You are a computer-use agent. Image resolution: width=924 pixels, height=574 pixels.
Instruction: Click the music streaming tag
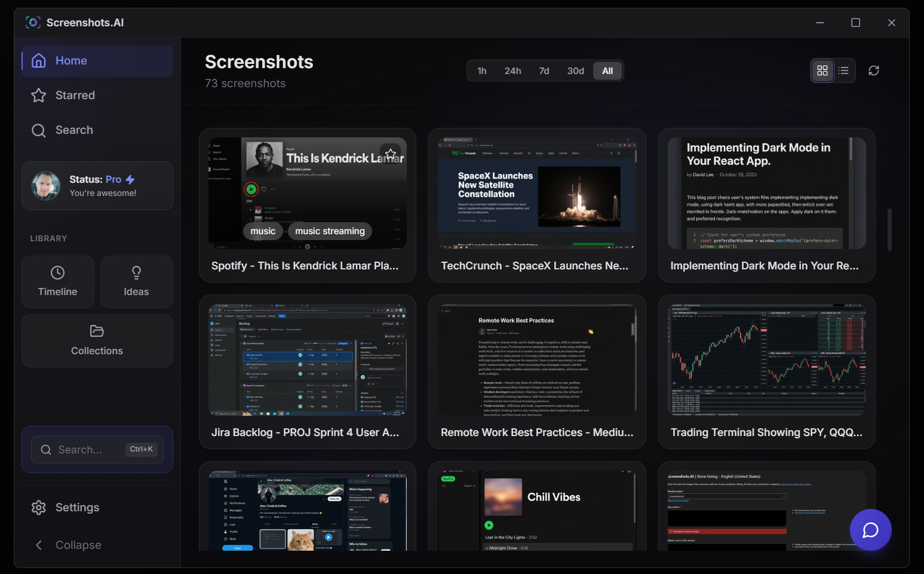click(x=329, y=231)
